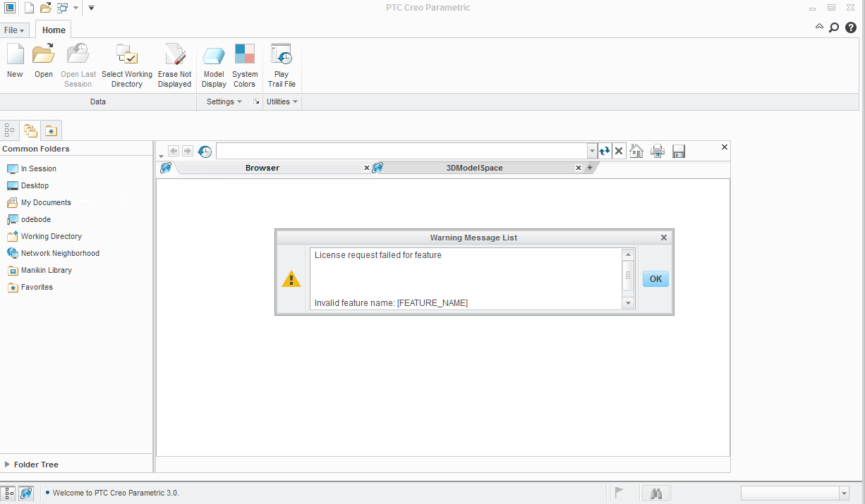Viewport: 865px width, 504px height.
Task: Click the warning message scrollbar thumb
Action: (x=628, y=276)
